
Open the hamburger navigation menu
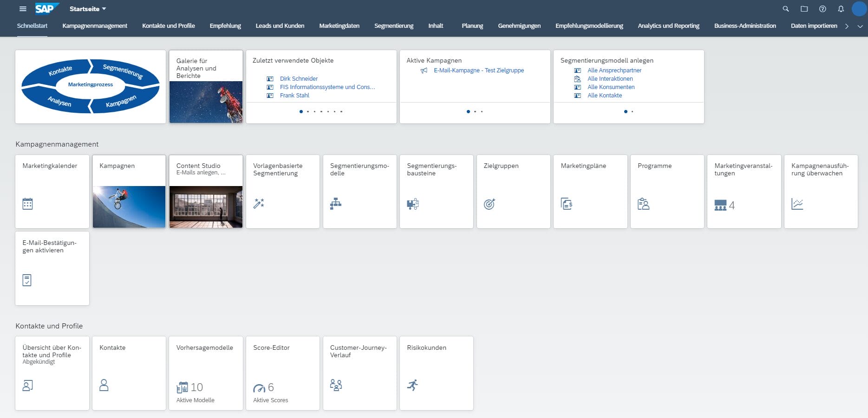pos(23,9)
